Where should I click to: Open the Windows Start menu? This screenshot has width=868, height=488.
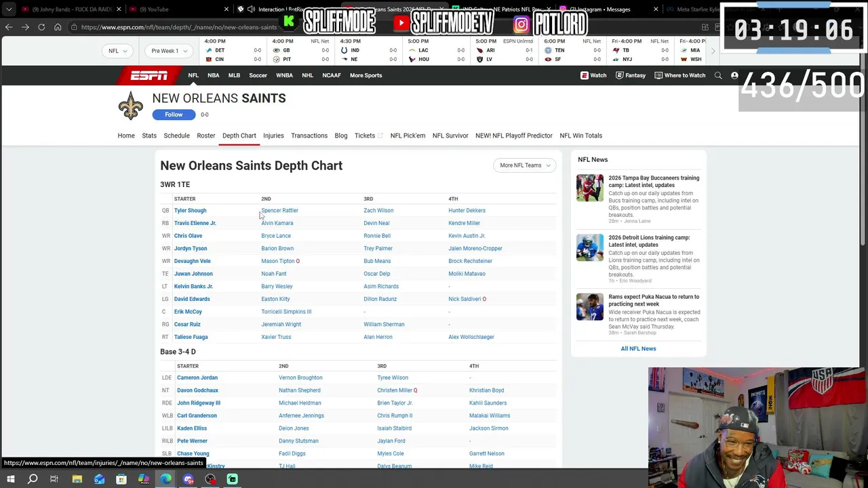tap(10, 479)
